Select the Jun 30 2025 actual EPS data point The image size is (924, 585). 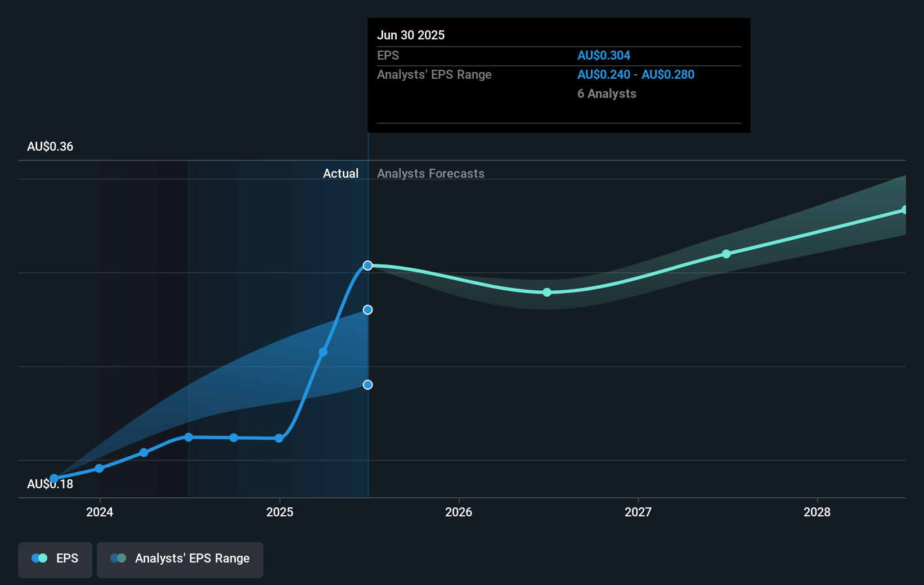point(367,265)
